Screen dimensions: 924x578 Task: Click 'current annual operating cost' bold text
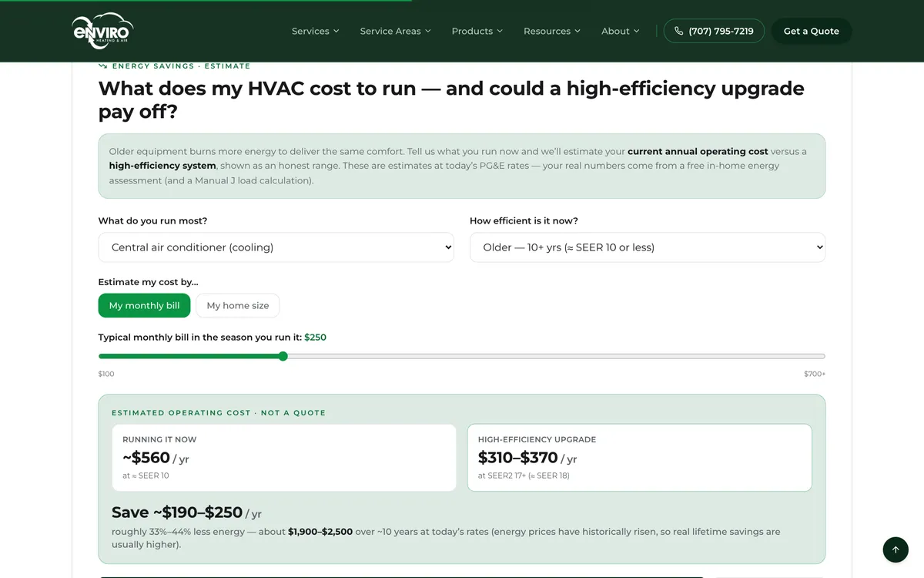(698, 152)
